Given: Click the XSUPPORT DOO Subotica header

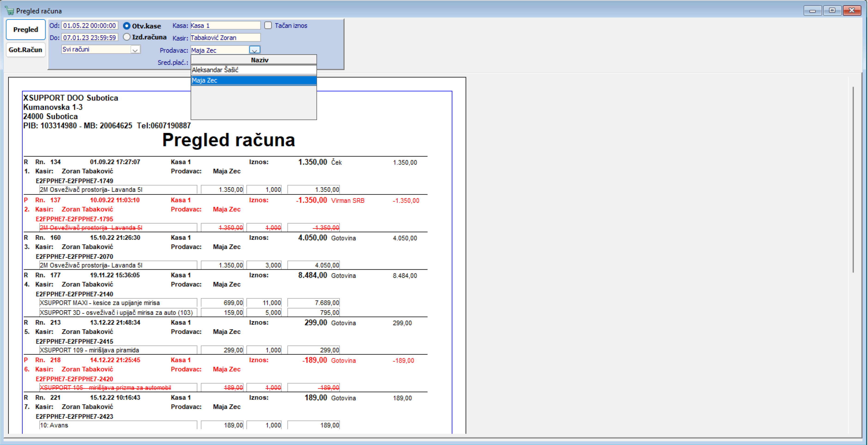Looking at the screenshot, I should click(x=71, y=98).
